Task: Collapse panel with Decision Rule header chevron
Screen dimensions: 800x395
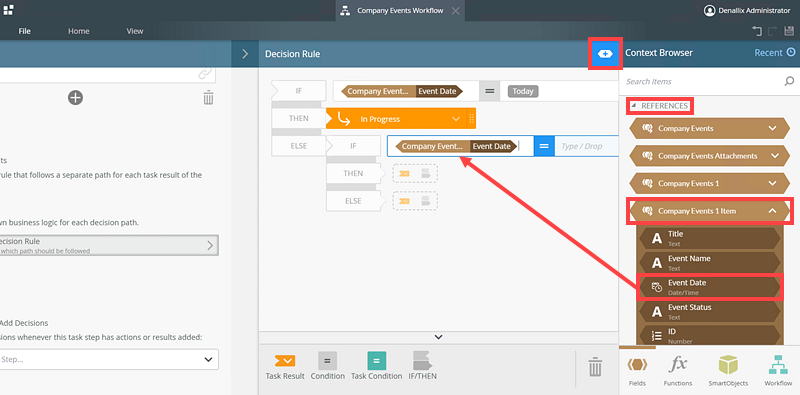Action: coord(245,54)
